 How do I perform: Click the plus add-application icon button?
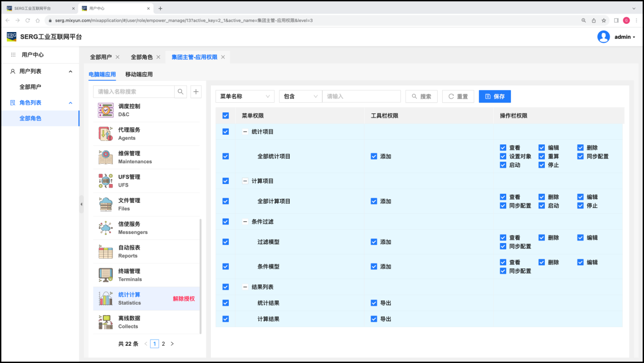coord(196,92)
